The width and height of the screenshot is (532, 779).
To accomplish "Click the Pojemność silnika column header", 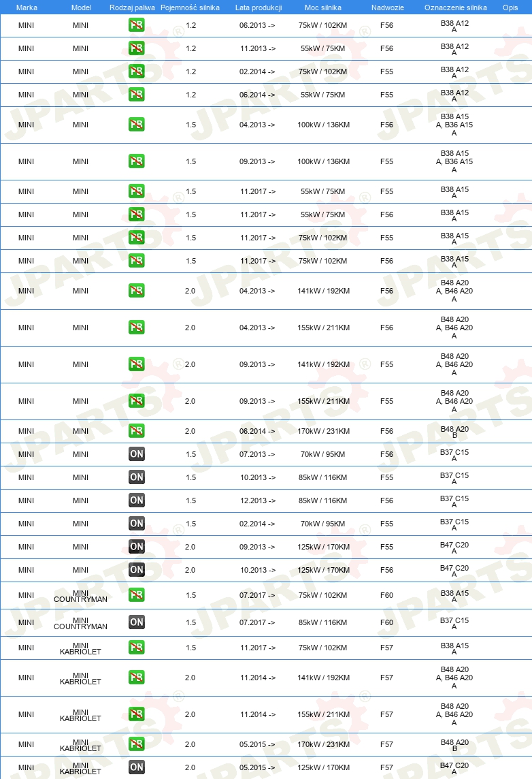I will coord(190,7).
